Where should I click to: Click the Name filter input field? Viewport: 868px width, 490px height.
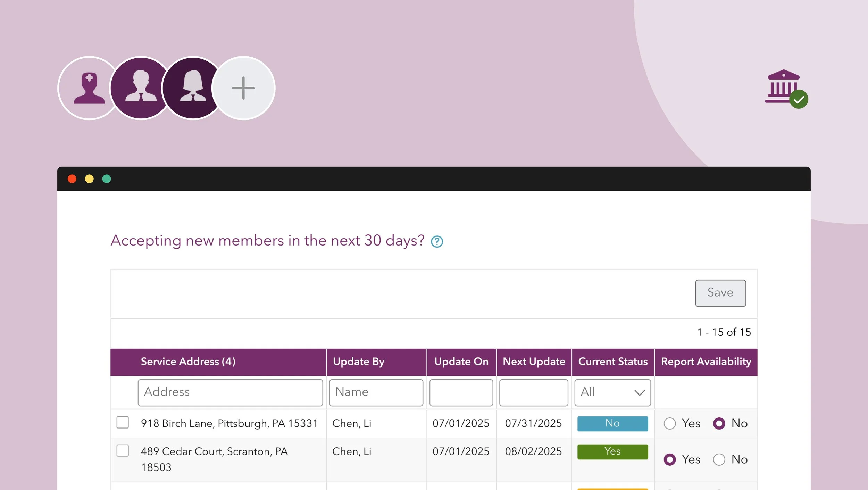click(x=376, y=392)
